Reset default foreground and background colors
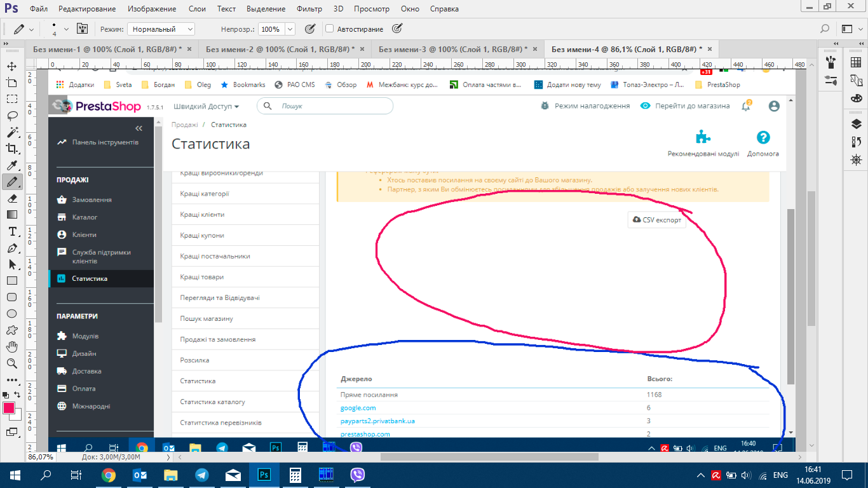Screen dimensions: 868x488 tap(6, 395)
